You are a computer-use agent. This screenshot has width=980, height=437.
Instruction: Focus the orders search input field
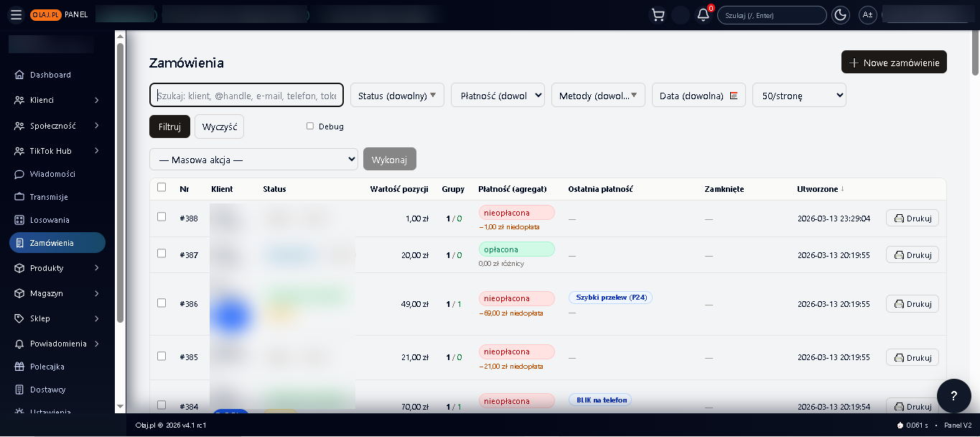[246, 96]
